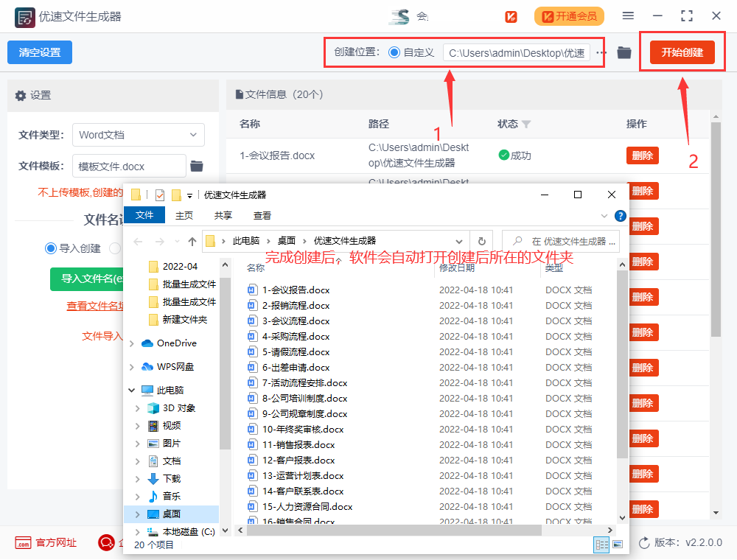Open the 状态 filter funnel in file list
The image size is (737, 560).
click(x=525, y=125)
